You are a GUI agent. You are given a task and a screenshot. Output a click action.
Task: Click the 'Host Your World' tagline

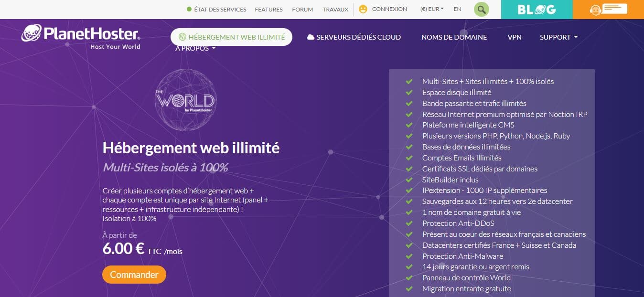pos(115,47)
